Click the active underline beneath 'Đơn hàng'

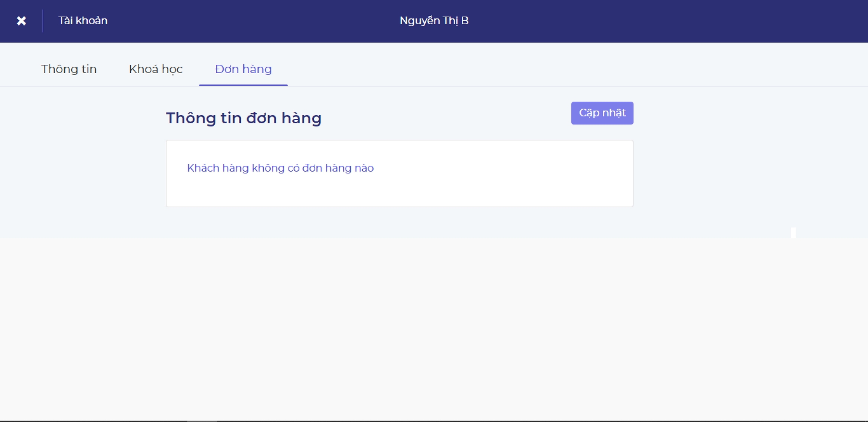point(243,85)
